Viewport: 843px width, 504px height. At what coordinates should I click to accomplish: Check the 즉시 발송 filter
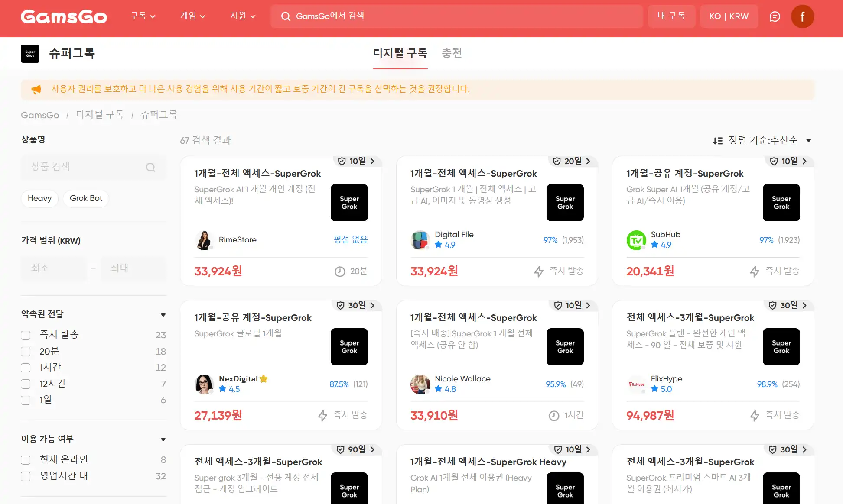coord(26,335)
